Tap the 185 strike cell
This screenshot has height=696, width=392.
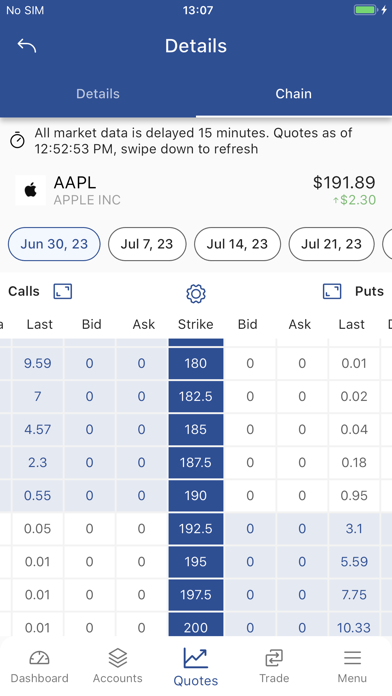point(196,430)
